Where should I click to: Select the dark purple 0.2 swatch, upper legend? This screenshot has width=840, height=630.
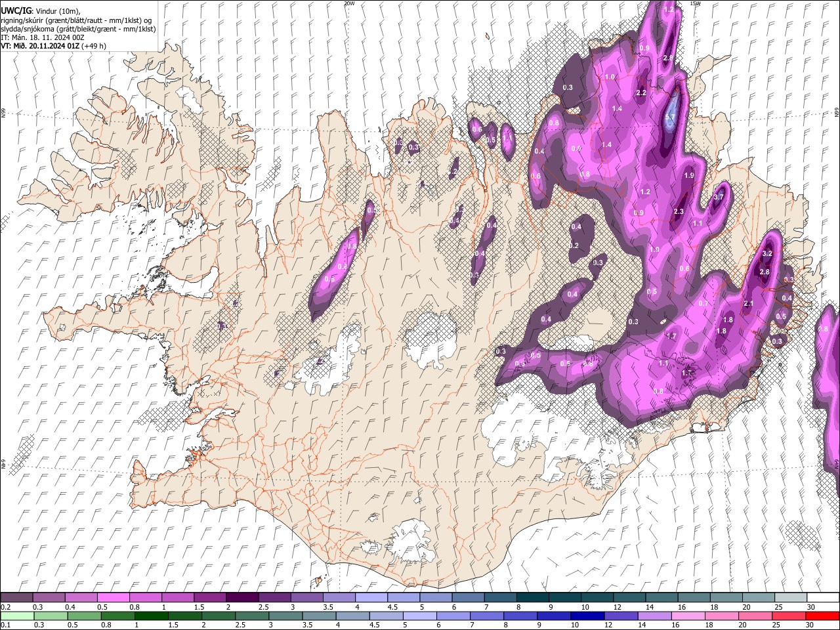(x=16, y=598)
